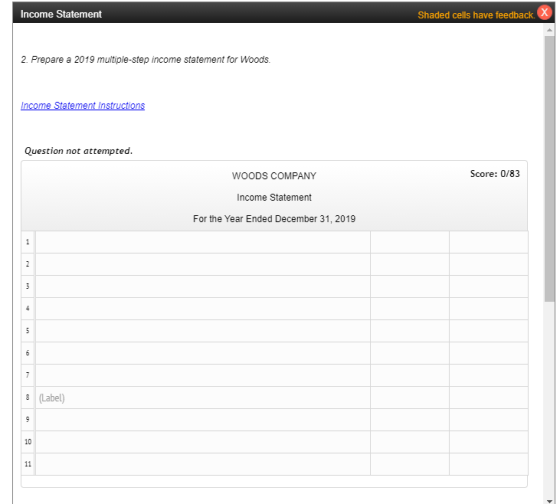Screen dimensions: 560x504
Task: Click the rightmost amount cell in row 3
Action: point(489,286)
